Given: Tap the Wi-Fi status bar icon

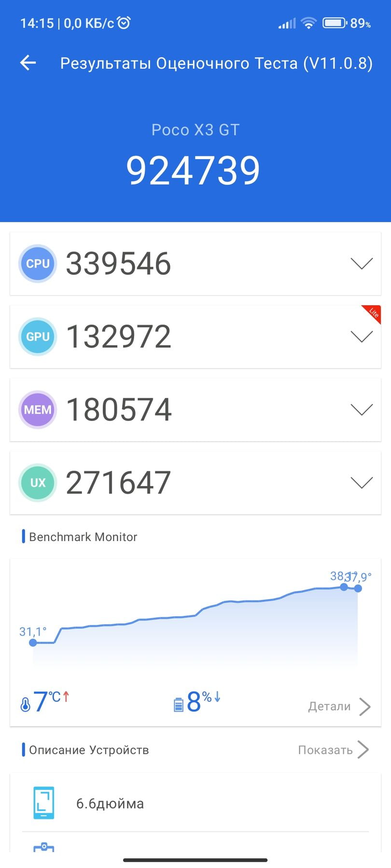Looking at the screenshot, I should 308,23.
